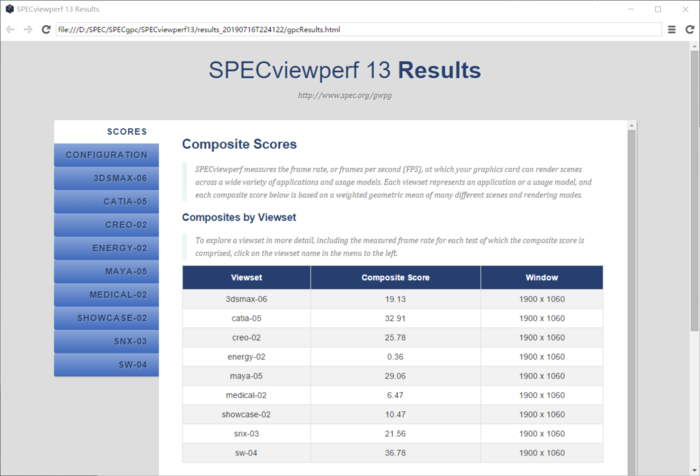Click the 21.56 composite score value

[x=396, y=434]
